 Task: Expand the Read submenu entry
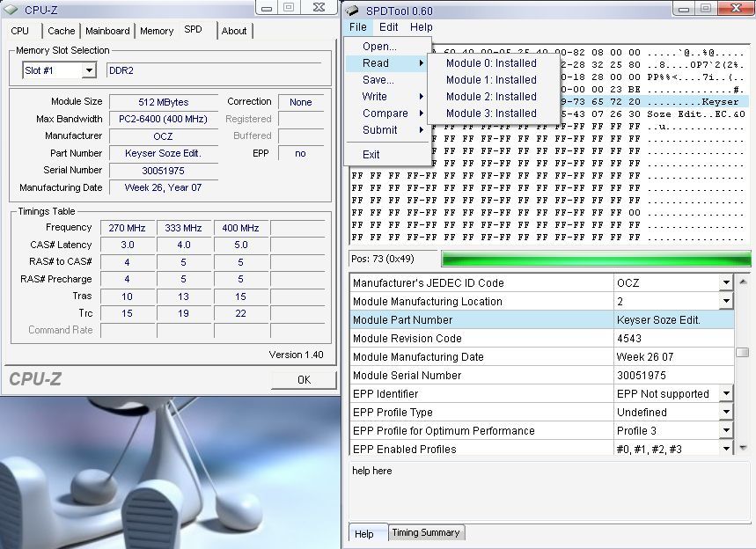coord(387,63)
